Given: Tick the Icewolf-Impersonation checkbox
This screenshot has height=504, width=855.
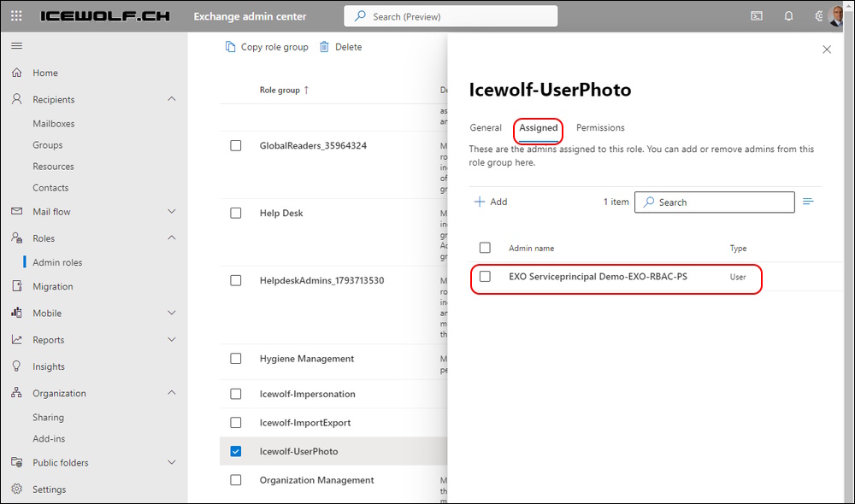Looking at the screenshot, I should pos(236,394).
